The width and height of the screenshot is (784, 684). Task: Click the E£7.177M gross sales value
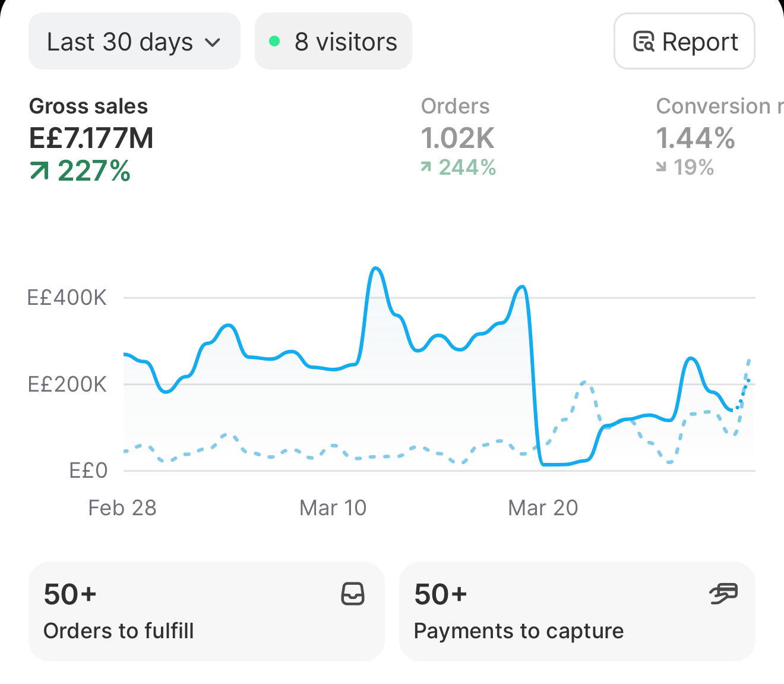point(91,138)
